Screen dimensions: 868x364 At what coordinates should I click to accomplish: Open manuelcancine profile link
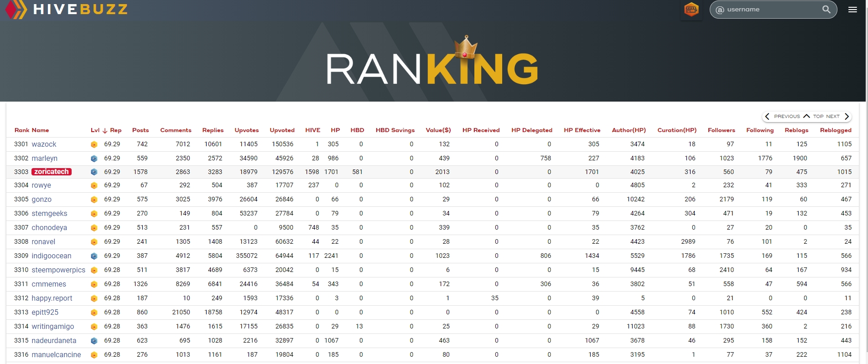[x=56, y=355]
